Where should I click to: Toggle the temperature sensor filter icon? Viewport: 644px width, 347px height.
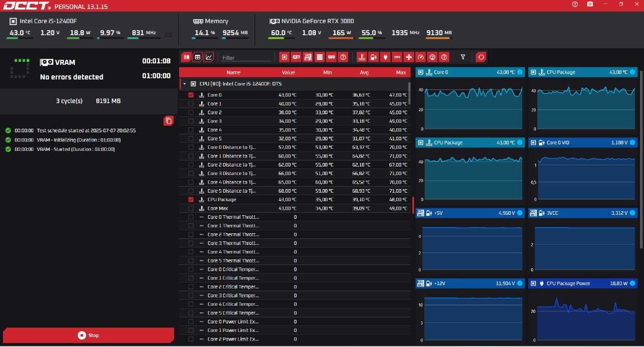coord(362,57)
